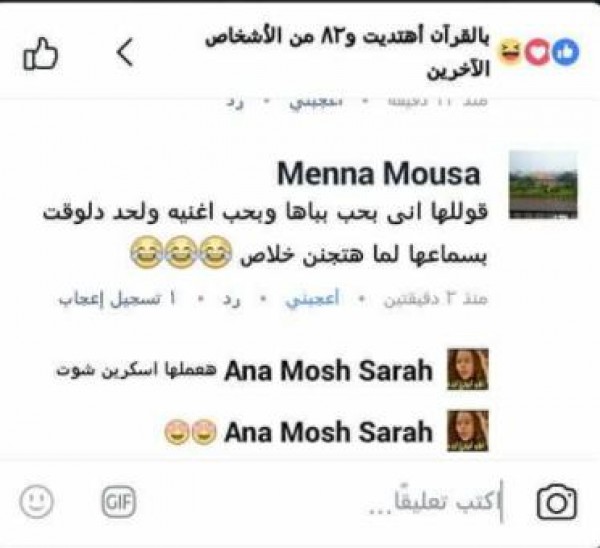View the ١ تسجيل إعجاب like count

pyautogui.click(x=117, y=299)
